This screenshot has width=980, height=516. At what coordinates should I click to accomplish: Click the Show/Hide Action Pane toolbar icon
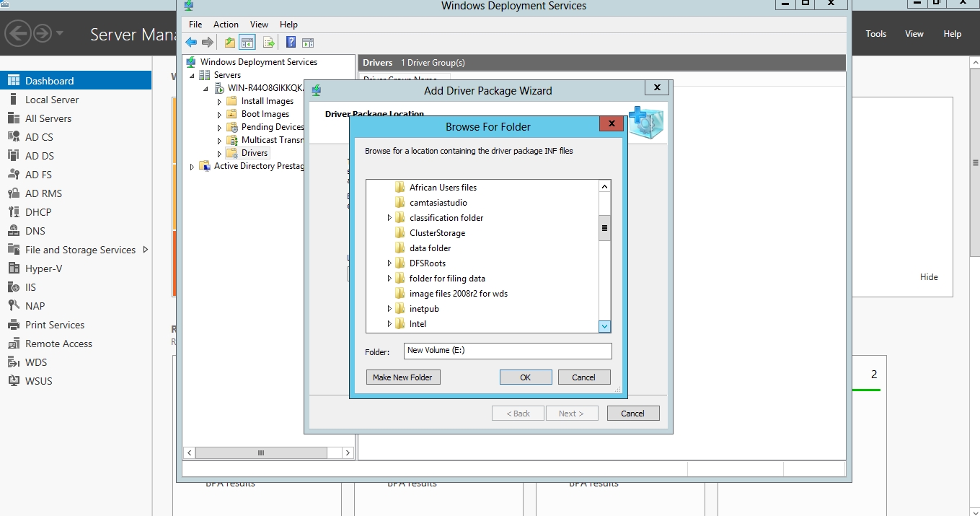[308, 43]
